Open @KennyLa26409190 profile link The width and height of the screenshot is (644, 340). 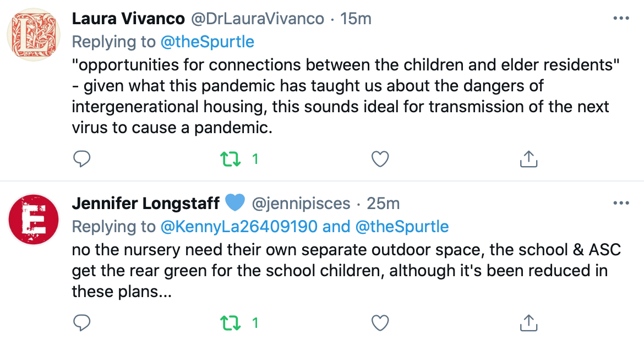coord(239,227)
